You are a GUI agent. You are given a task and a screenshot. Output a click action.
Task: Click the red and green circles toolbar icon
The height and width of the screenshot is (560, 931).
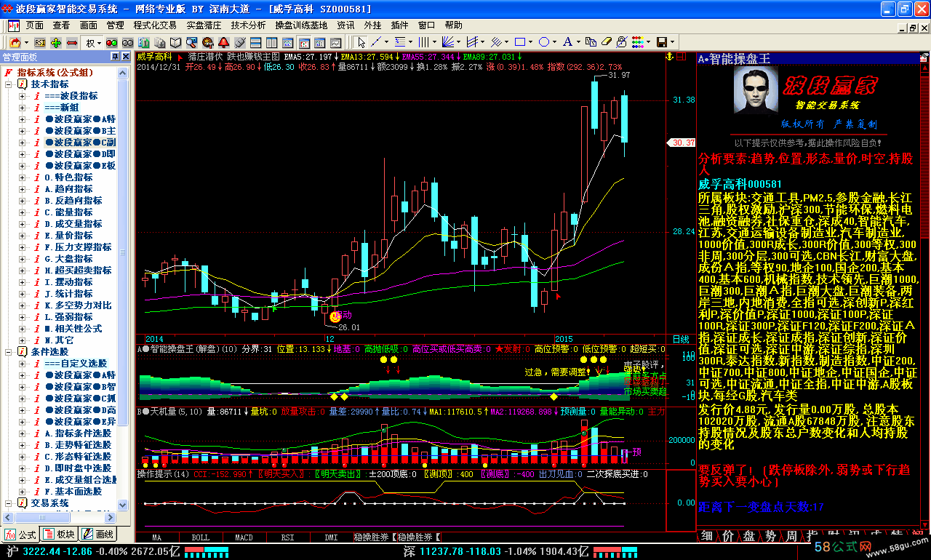click(111, 42)
